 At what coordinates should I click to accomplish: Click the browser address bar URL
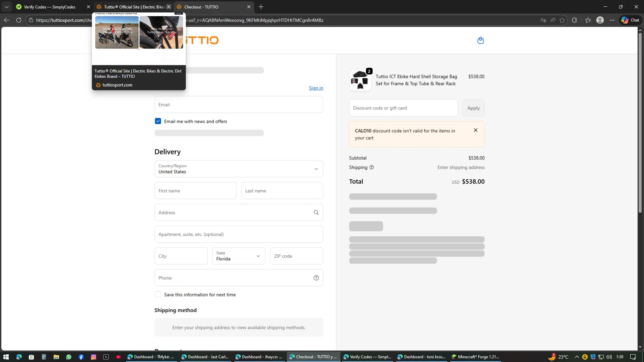point(283,20)
